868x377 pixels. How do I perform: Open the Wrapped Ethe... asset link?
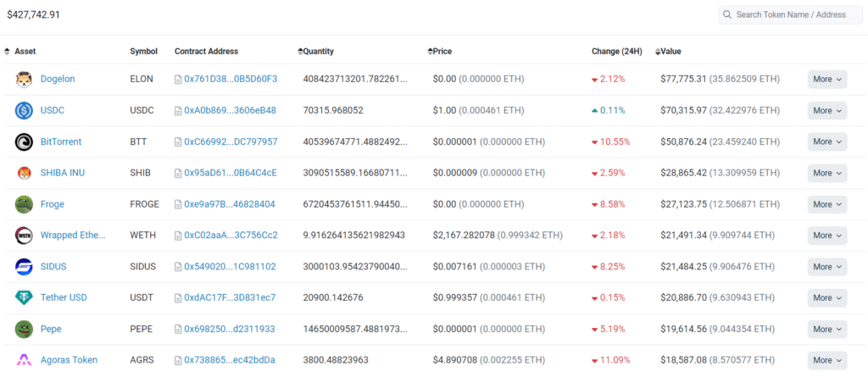pos(73,236)
